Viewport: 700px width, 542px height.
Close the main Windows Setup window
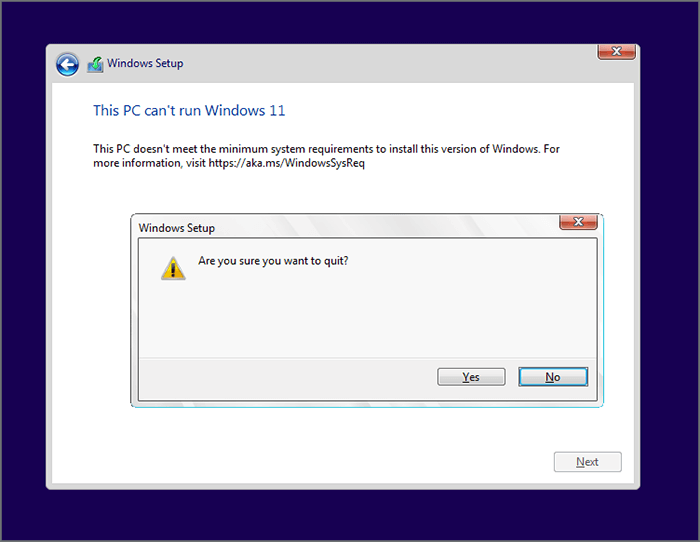click(616, 52)
